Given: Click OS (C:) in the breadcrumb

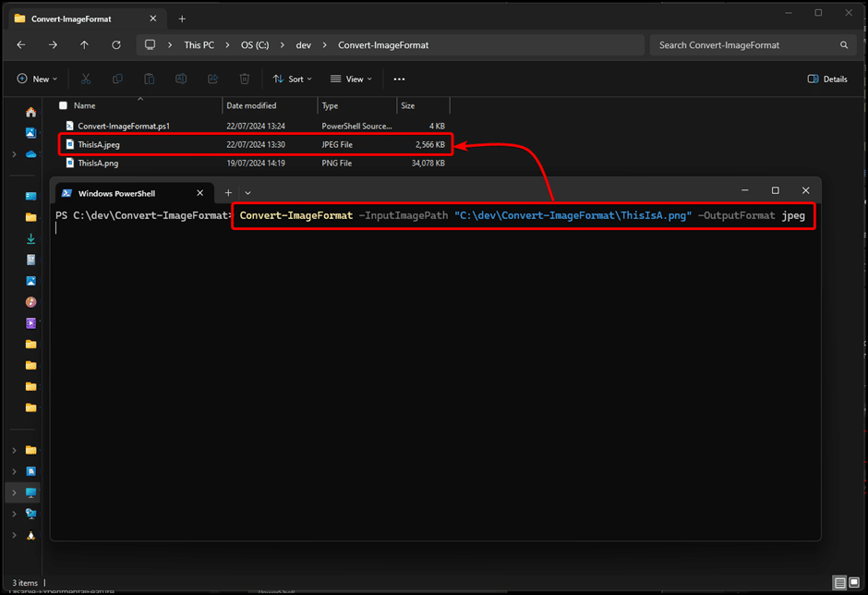Looking at the screenshot, I should 255,45.
